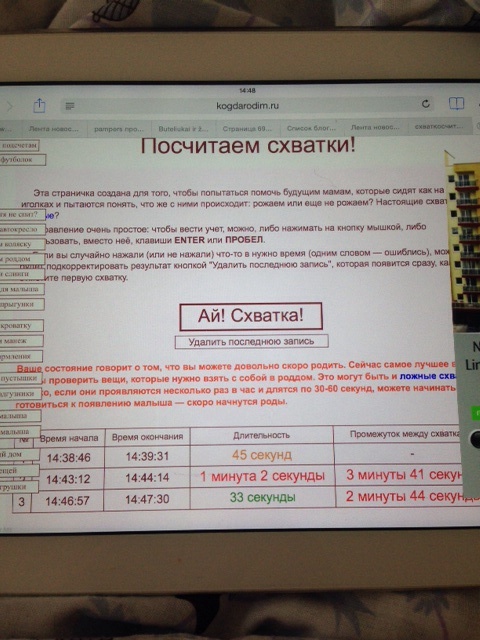
Task: Click the interval cell '3 минуты 41 секун'
Action: 404,475
